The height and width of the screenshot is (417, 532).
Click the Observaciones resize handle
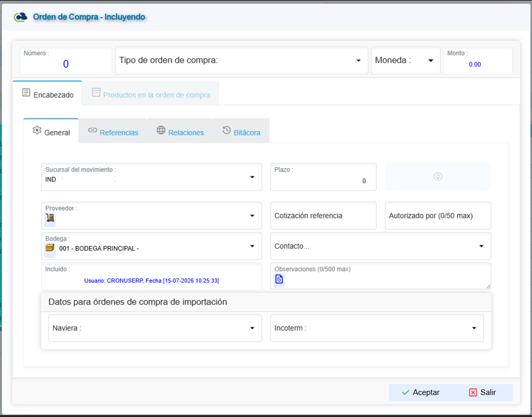click(488, 286)
